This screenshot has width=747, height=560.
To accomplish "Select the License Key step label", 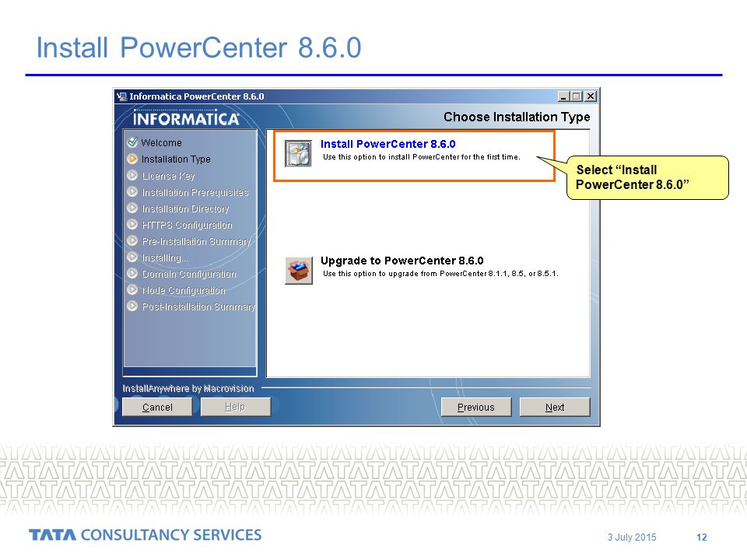I will point(169,177).
